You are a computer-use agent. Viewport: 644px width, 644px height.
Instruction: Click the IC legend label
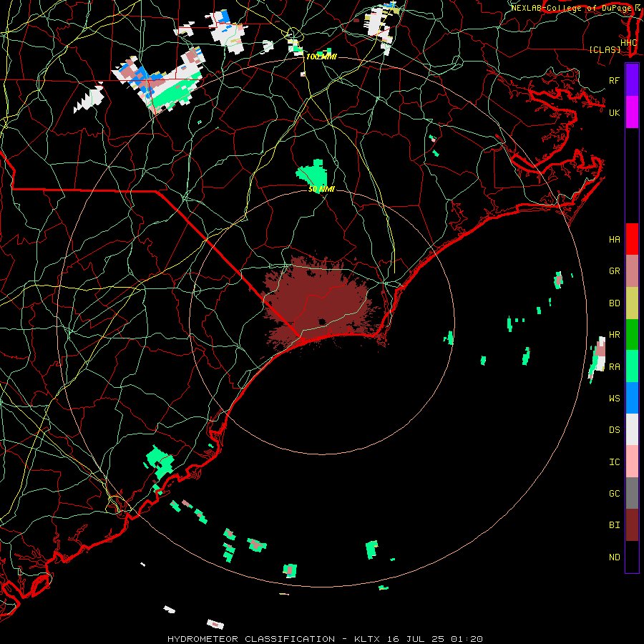pyautogui.click(x=614, y=462)
